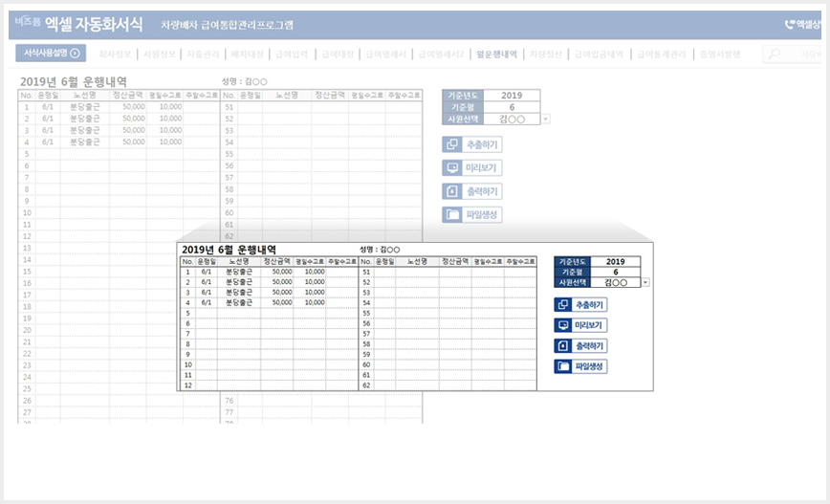Click 파일생성 icon on faded background sheet
Viewport: 830px width, 504px height.
click(452, 214)
